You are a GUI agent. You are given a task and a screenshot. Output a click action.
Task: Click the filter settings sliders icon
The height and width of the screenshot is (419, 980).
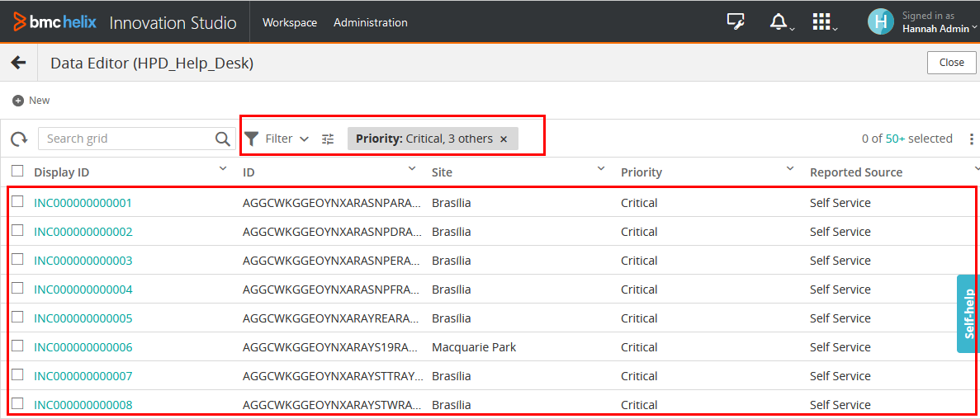pyautogui.click(x=328, y=139)
